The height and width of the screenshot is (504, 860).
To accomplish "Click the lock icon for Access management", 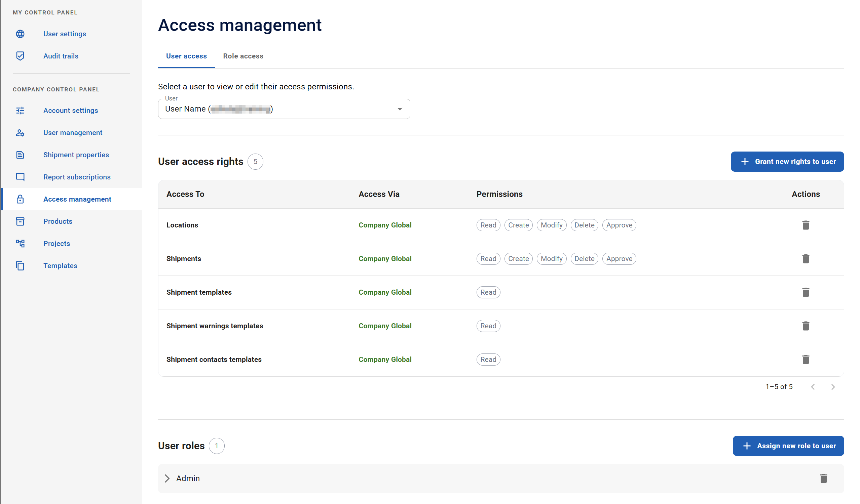I will tap(20, 199).
